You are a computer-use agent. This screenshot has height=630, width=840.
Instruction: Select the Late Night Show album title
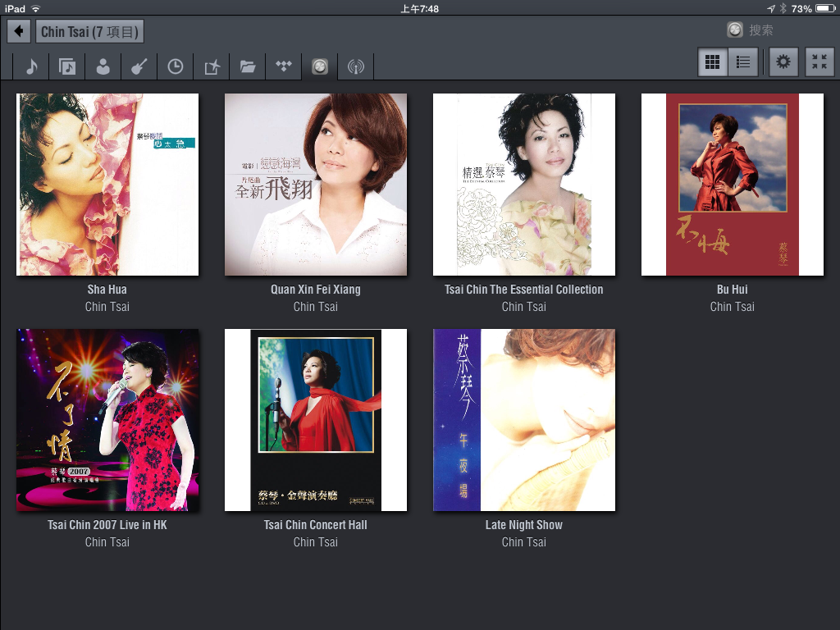tap(523, 525)
